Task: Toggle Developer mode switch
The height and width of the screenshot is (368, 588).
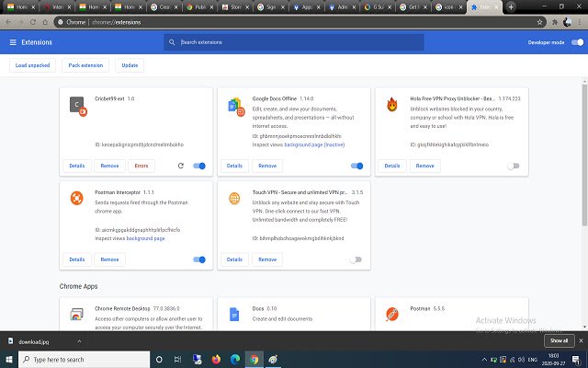Action: click(x=578, y=42)
